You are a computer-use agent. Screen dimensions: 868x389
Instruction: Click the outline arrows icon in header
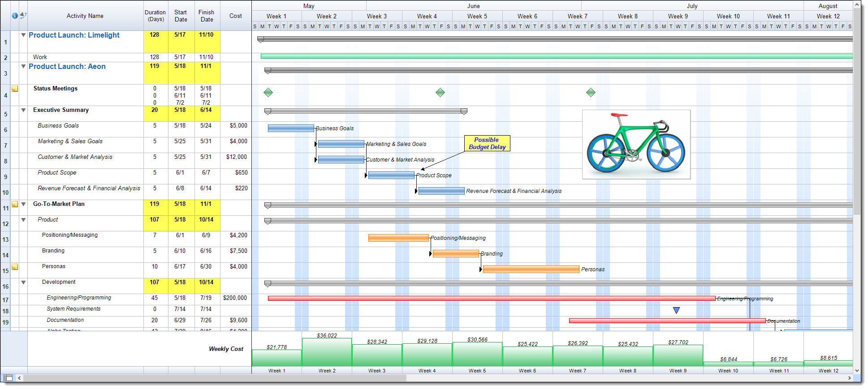coord(23,16)
